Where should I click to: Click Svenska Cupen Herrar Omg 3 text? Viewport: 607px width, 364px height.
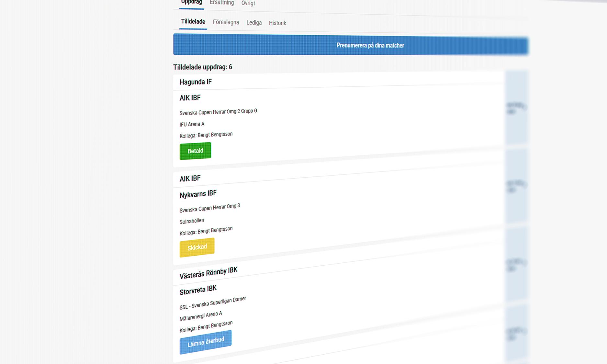tap(210, 208)
